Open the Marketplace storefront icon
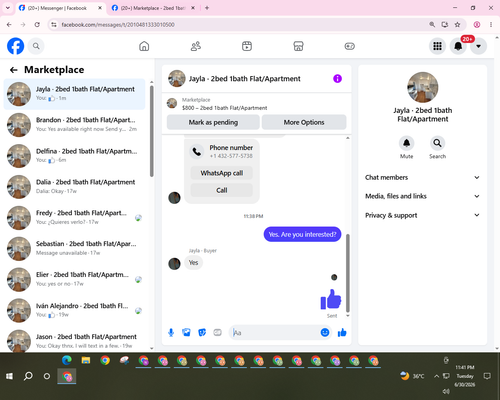This screenshot has width=500, height=400. pos(298,46)
